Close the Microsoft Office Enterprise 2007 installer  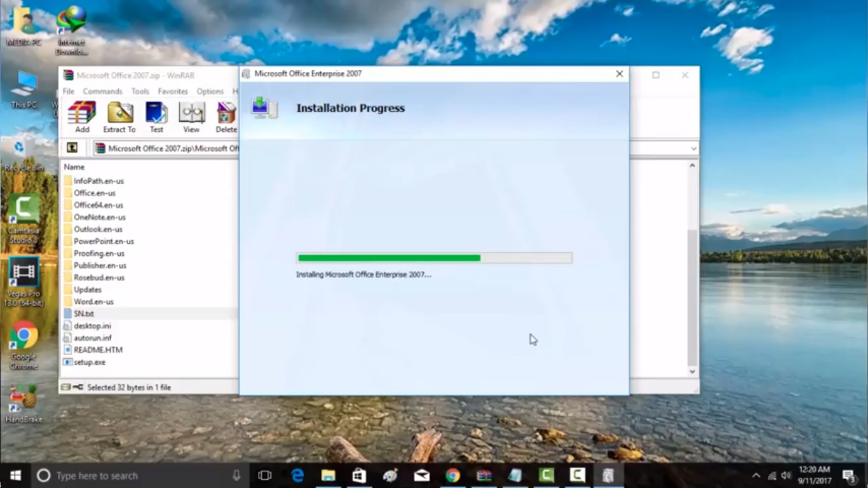click(x=620, y=74)
